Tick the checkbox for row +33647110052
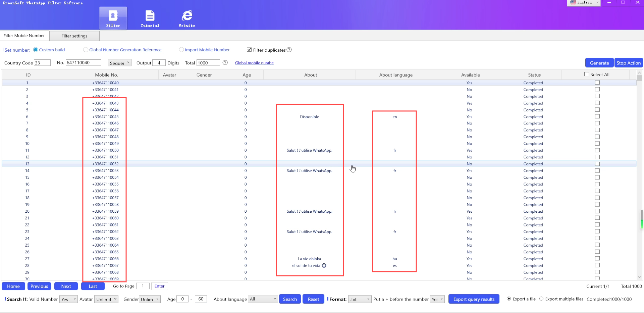Image resolution: width=644 pixels, height=313 pixels. click(597, 164)
